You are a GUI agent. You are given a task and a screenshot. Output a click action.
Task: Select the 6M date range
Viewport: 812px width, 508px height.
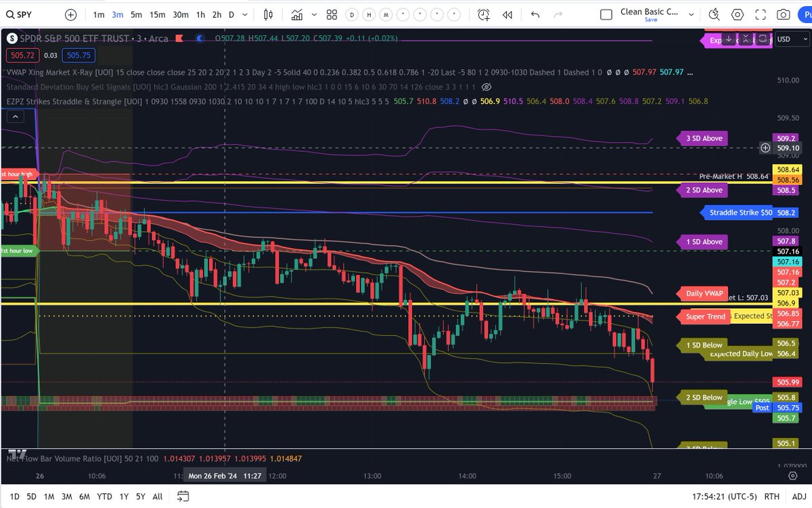tap(85, 496)
